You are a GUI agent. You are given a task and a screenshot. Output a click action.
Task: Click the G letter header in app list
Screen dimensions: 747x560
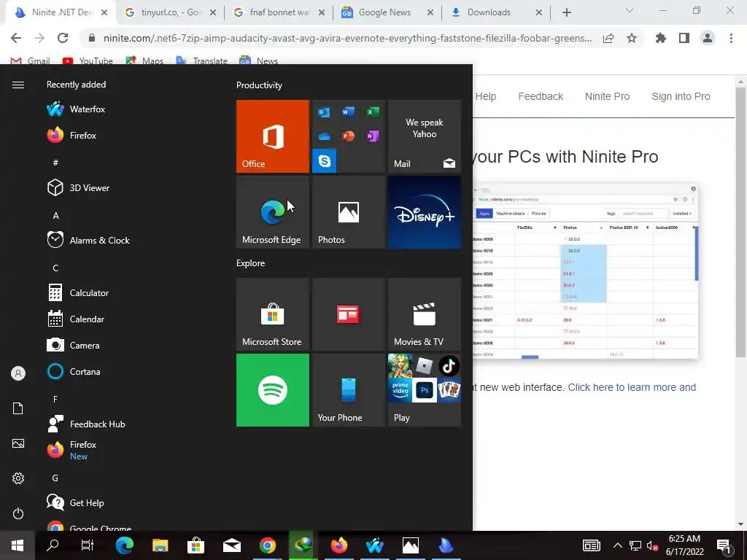[x=55, y=478]
